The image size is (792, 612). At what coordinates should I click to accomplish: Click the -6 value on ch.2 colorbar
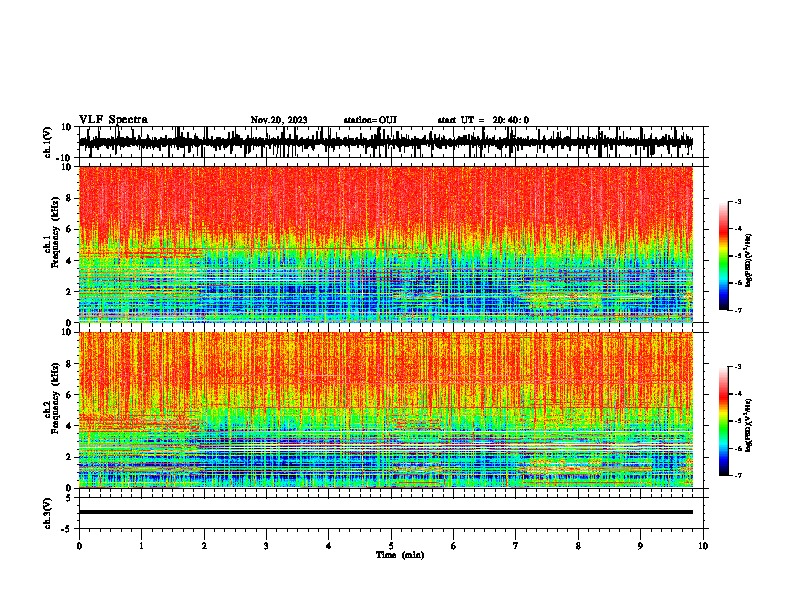(x=737, y=448)
